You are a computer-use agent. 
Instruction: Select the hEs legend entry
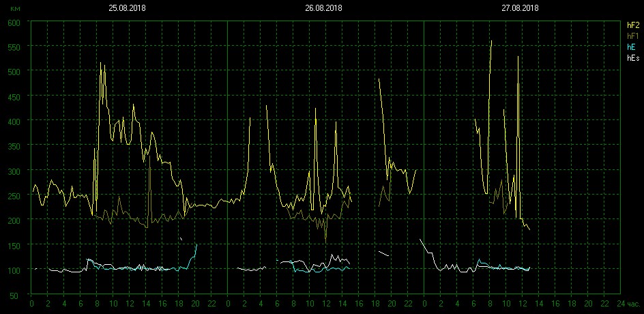[x=632, y=58]
